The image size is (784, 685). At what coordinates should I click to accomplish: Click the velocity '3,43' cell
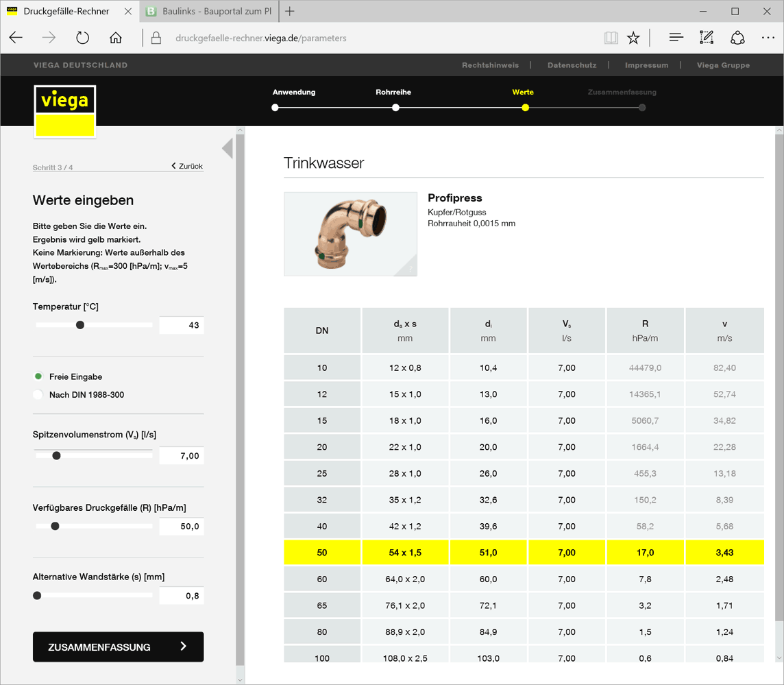[724, 553]
